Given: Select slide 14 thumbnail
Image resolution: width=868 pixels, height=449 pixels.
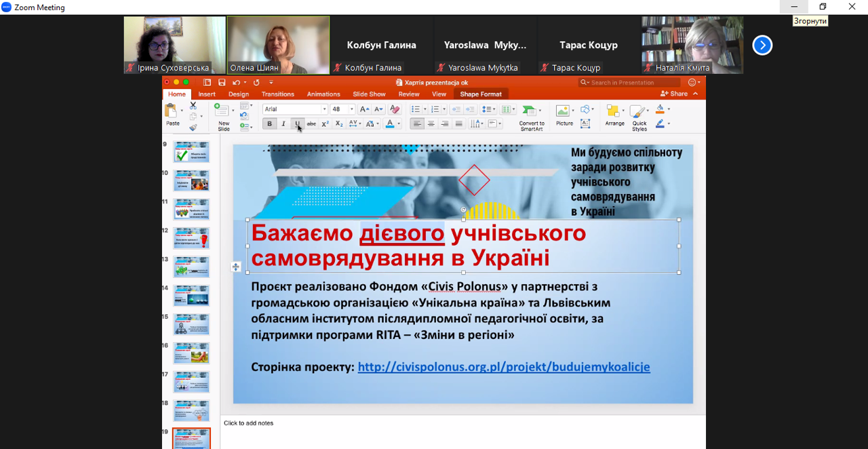Looking at the screenshot, I should [x=191, y=296].
